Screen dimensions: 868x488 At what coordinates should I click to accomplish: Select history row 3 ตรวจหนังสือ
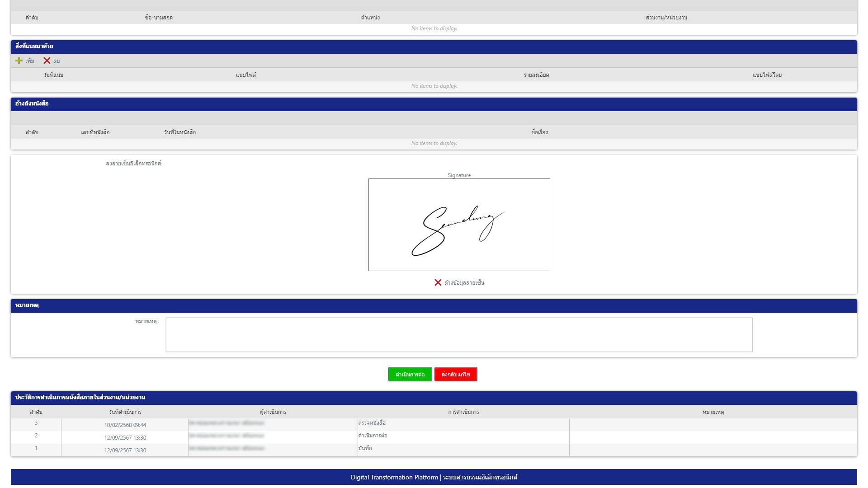372,423
